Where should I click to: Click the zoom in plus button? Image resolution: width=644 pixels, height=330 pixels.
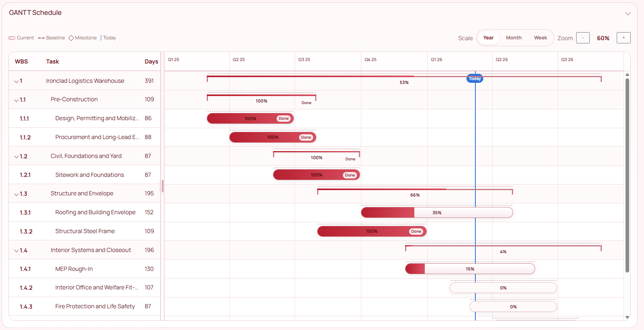click(623, 38)
